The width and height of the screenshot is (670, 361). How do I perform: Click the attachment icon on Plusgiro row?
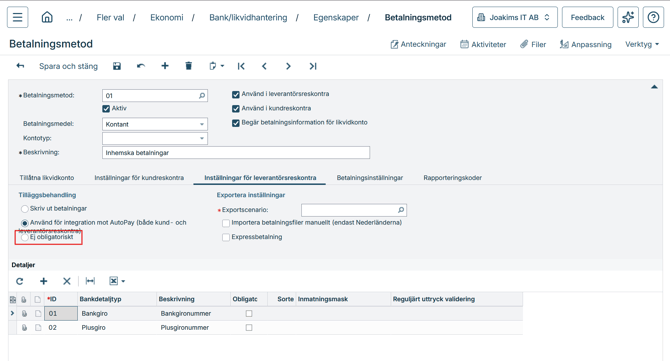[24, 328]
